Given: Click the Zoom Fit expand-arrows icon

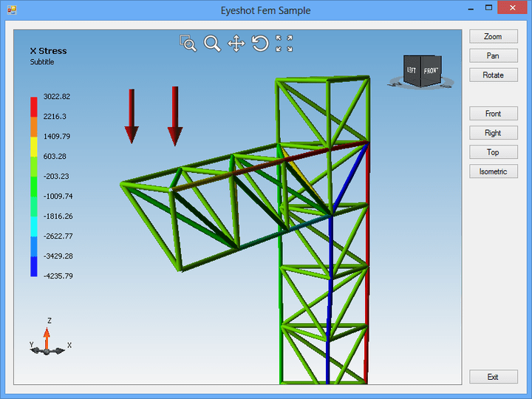Looking at the screenshot, I should click(284, 44).
